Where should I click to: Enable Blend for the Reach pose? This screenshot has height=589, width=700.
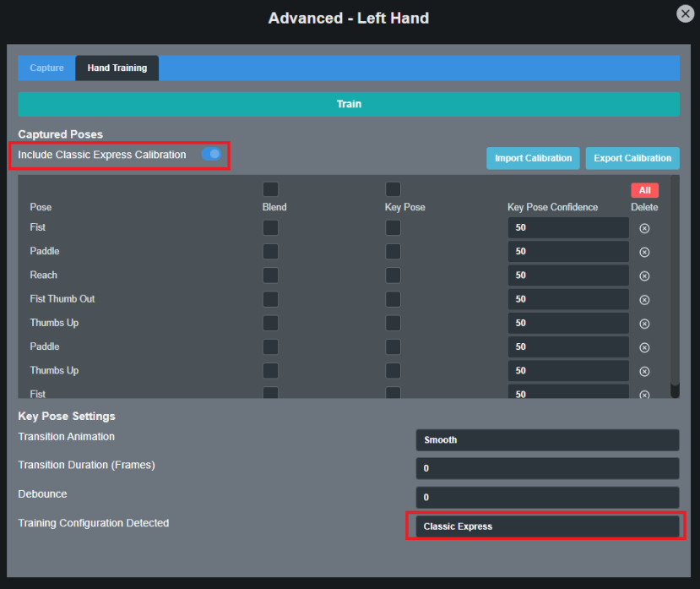pos(270,275)
